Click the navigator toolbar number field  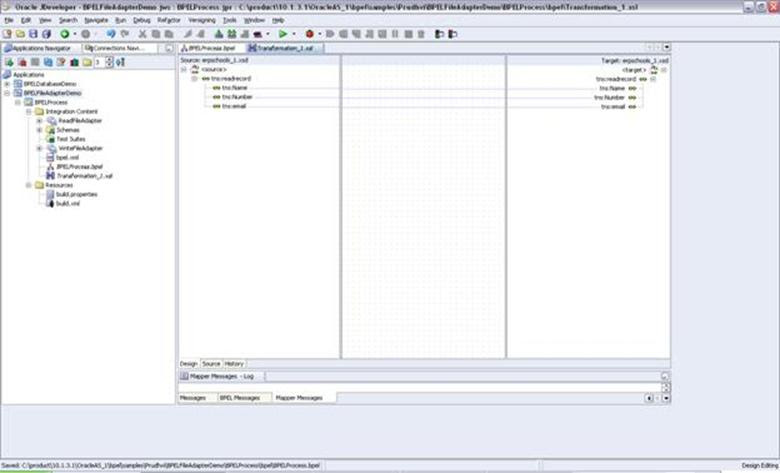[x=99, y=62]
